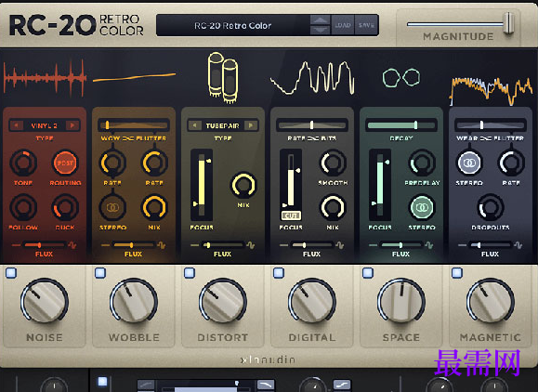The height and width of the screenshot is (392, 538).
Task: Select next Vinyl noise type
Action: [x=72, y=125]
